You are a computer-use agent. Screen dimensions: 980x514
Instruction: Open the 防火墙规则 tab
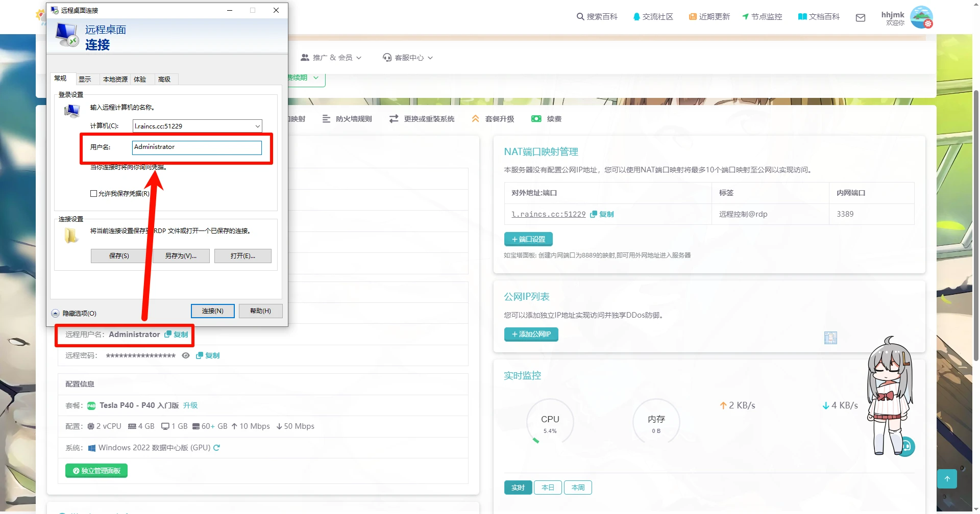pyautogui.click(x=347, y=119)
